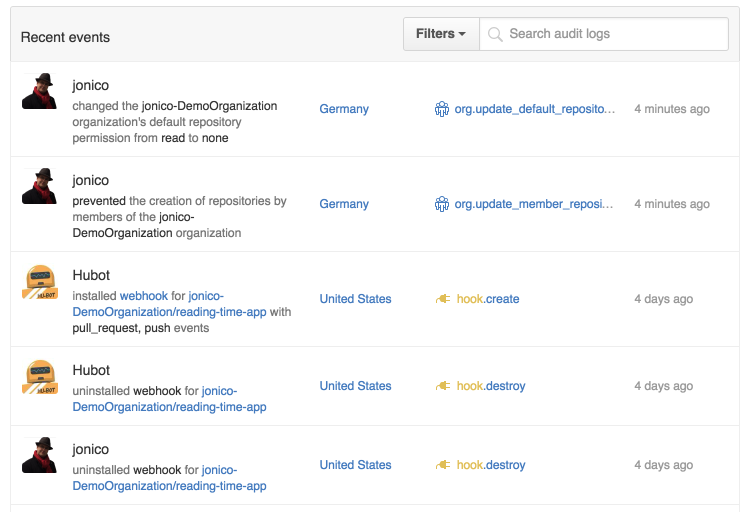The image size is (752, 512).
Task: Click the plug icon on Hubot's hook.destroy event
Action: tap(443, 386)
